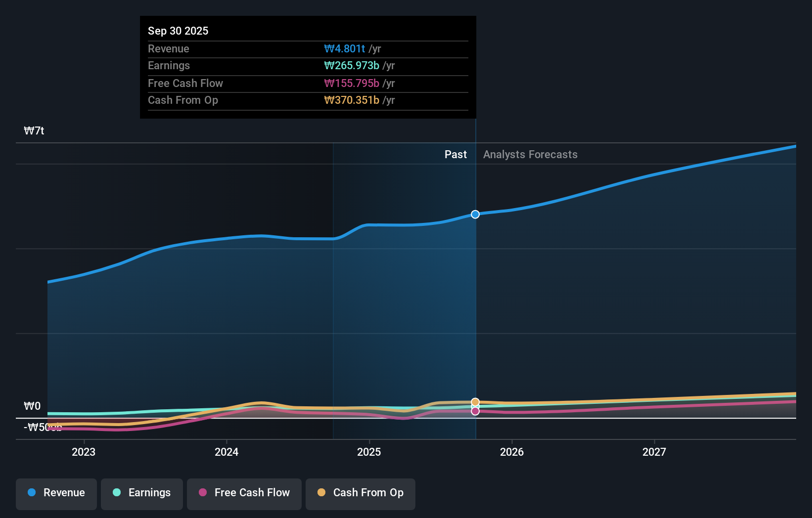Toggle the Earnings series visibility
The width and height of the screenshot is (812, 518).
point(142,494)
